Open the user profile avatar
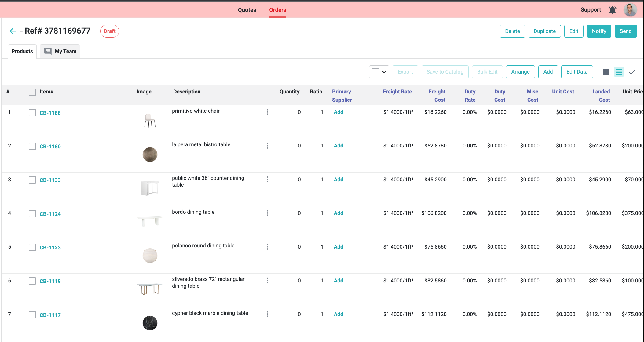 [x=630, y=10]
